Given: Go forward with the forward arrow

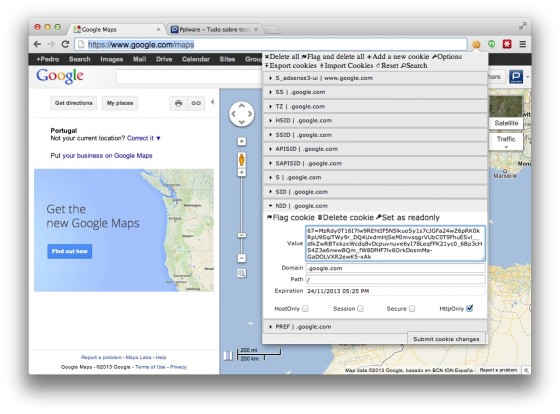Looking at the screenshot, I should point(51,44).
